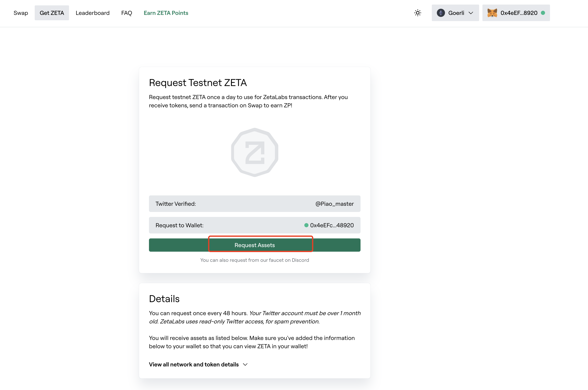This screenshot has height=390, width=588.
Task: Open the FAQ page
Action: click(126, 13)
